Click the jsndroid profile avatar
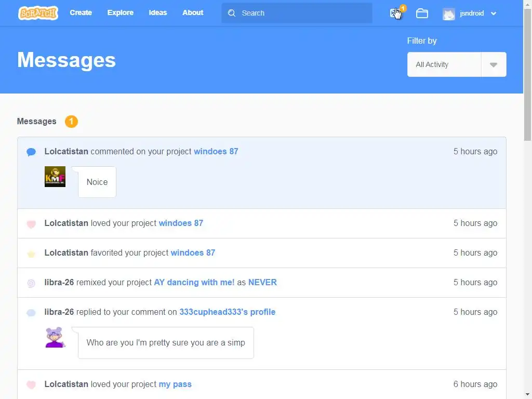This screenshot has width=532, height=399. pos(448,14)
